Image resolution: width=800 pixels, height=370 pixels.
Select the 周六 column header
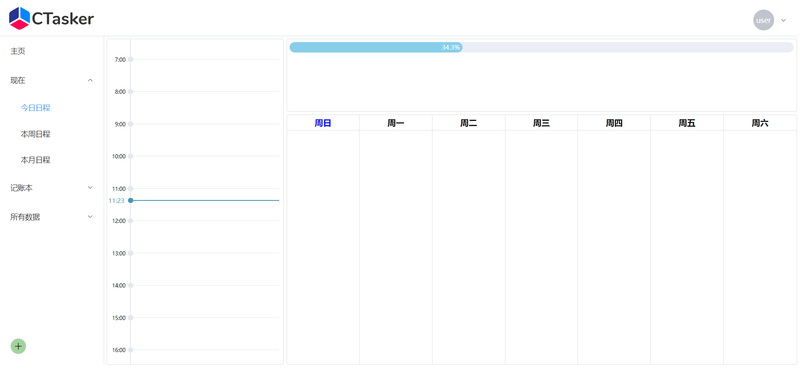[x=760, y=123]
